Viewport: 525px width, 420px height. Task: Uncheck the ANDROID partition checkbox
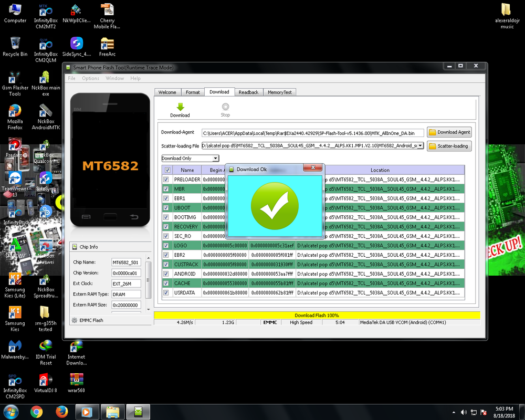[166, 274]
